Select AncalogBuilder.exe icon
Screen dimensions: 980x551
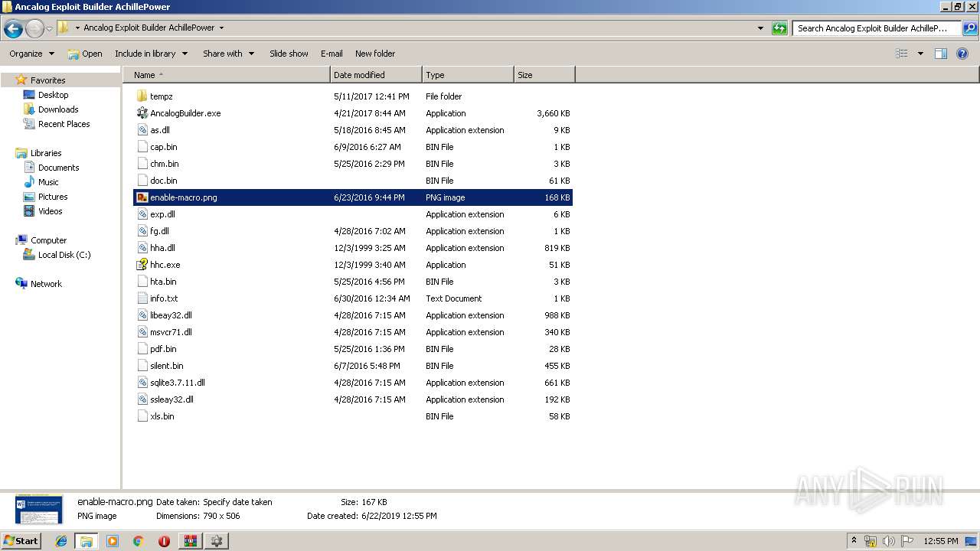(142, 113)
